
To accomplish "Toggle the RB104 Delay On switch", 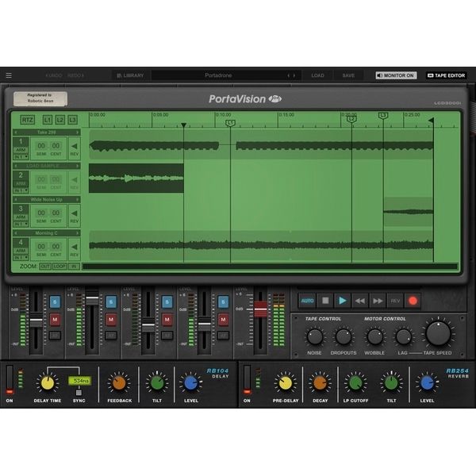I will [10, 380].
